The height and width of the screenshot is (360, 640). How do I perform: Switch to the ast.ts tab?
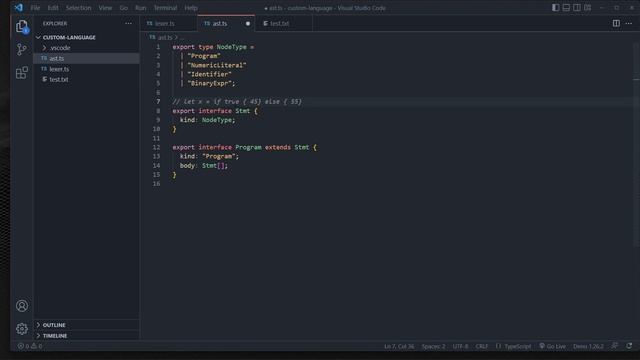click(226, 23)
